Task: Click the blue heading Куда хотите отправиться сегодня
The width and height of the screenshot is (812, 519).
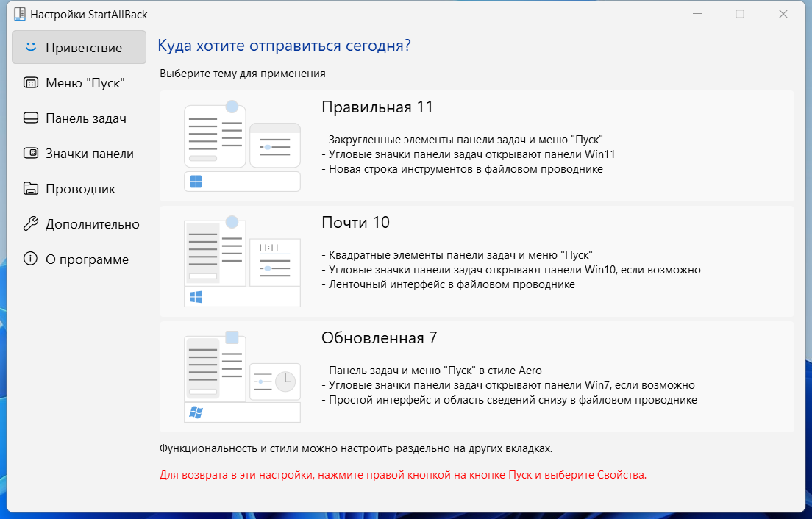Action: pyautogui.click(x=284, y=45)
